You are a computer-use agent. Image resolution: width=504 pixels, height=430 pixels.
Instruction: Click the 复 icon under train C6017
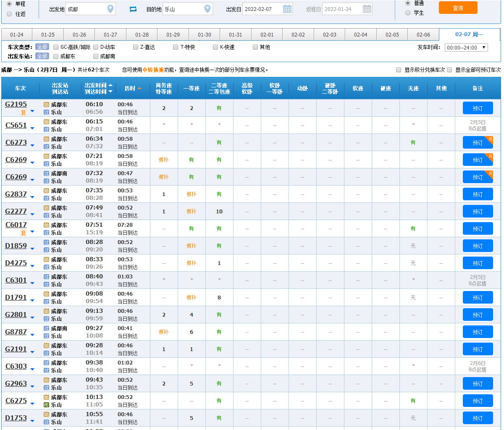coord(24,233)
